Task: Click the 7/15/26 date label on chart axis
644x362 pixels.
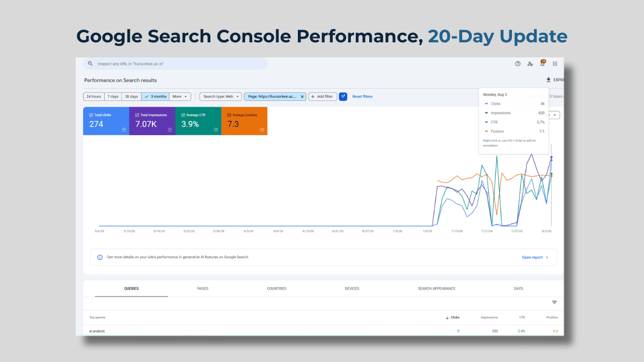Action: pos(457,231)
